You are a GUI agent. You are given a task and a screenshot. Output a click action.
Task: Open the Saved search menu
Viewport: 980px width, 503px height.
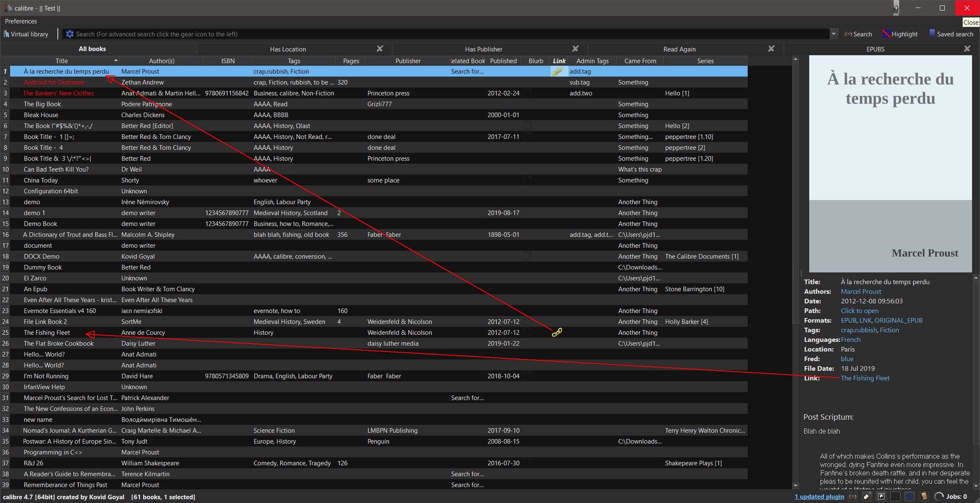point(951,34)
